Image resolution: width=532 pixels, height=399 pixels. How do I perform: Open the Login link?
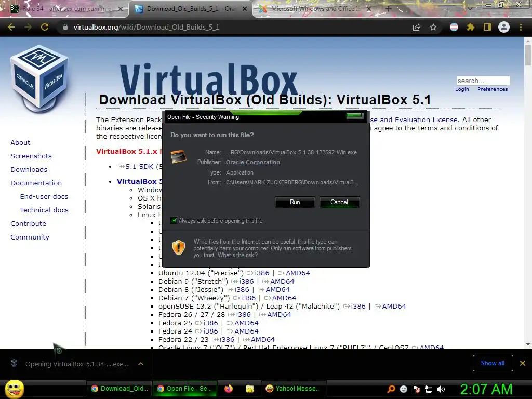coord(462,89)
